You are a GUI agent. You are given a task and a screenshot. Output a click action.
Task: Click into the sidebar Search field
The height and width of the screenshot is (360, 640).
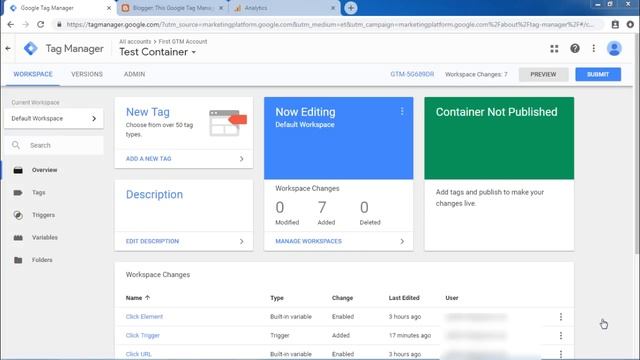click(55, 145)
